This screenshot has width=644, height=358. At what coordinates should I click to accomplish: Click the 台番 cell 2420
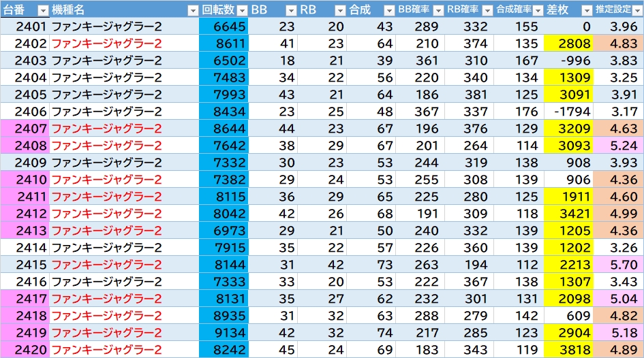point(25,350)
